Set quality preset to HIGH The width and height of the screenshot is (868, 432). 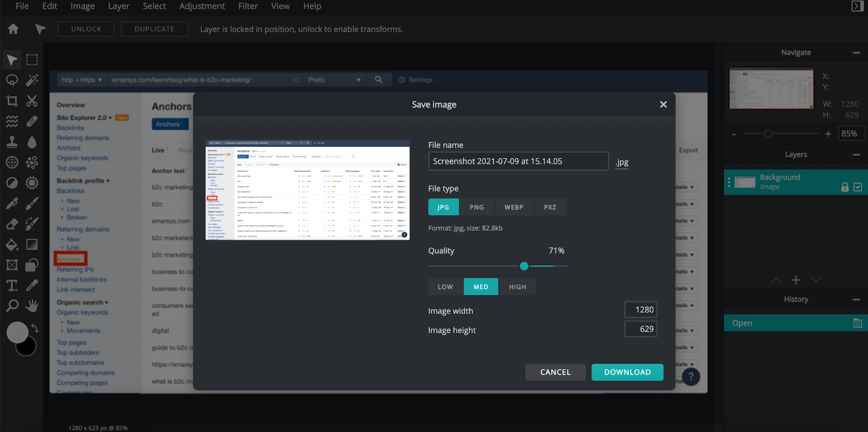tap(517, 287)
